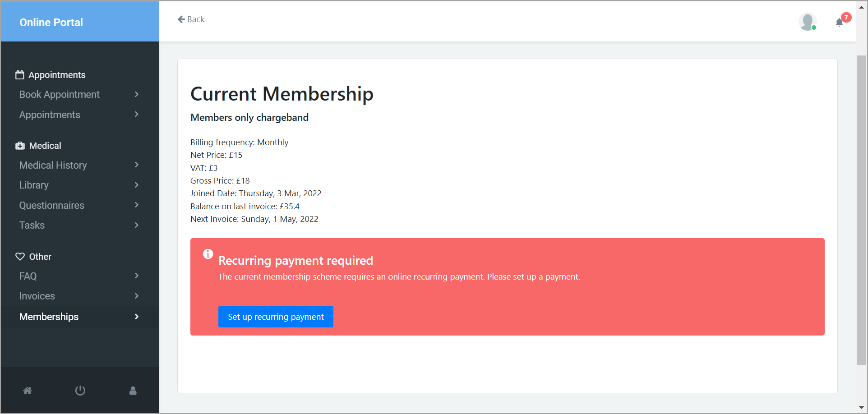
Task: Click the vertical scrollbar down arrow
Action: (861, 408)
